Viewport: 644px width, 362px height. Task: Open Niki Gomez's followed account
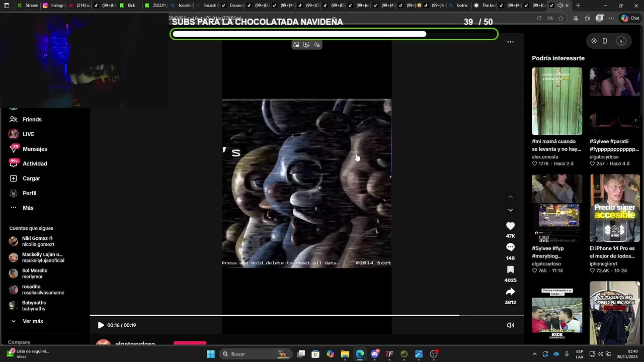pyautogui.click(x=32, y=241)
